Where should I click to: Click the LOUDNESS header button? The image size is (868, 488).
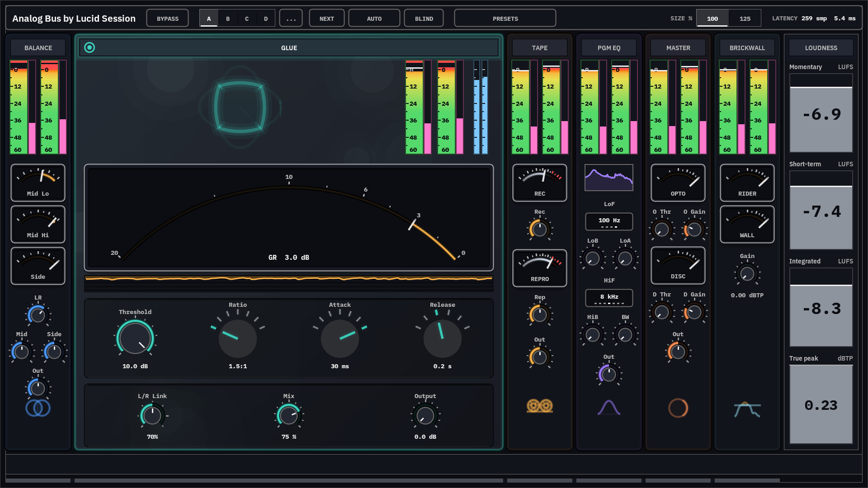821,47
